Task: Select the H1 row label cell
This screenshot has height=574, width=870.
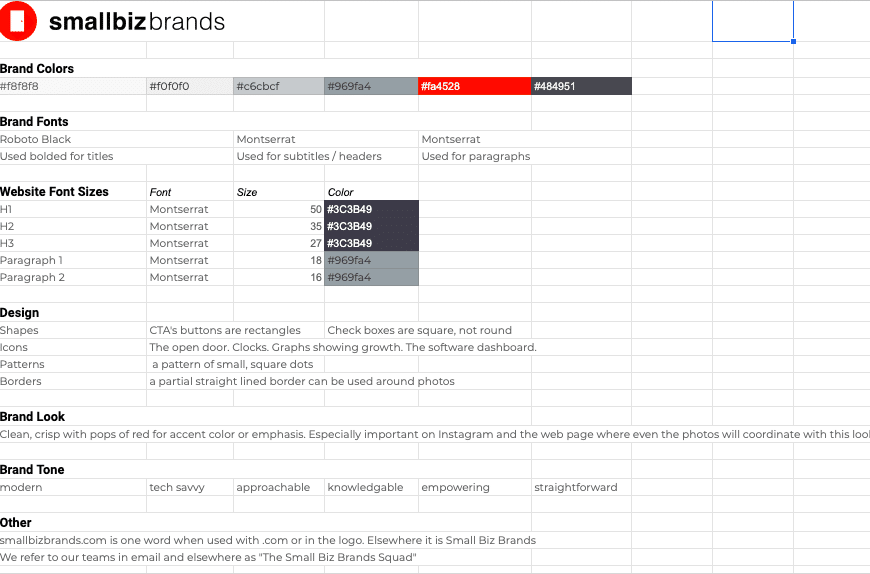Action: [x=73, y=209]
